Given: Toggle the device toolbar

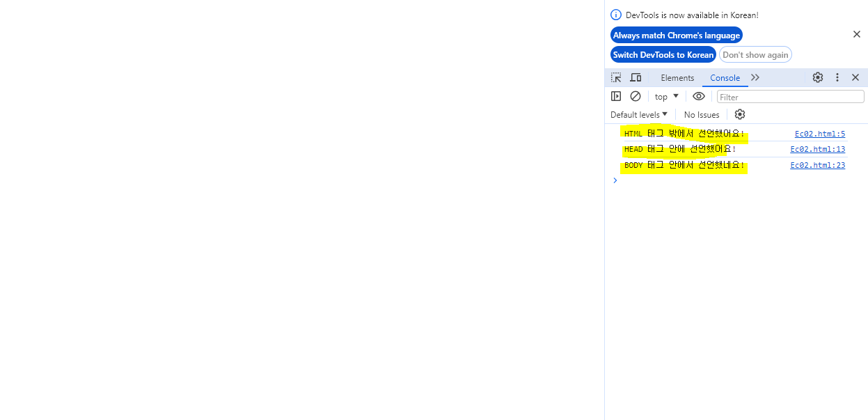Looking at the screenshot, I should pyautogui.click(x=636, y=77).
